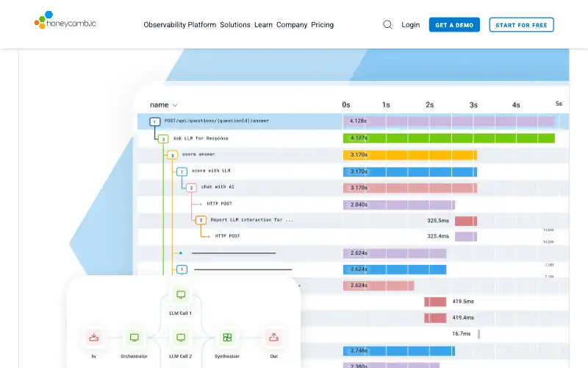Click the purple 2.624s duration bar

(x=395, y=253)
